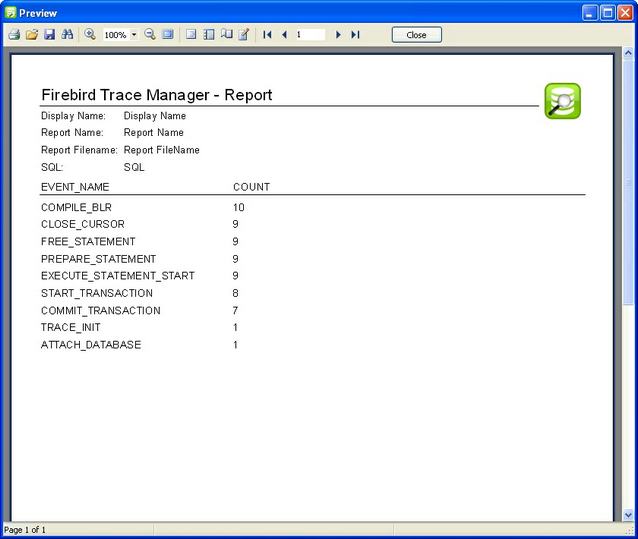Click the 'Report FileName' value text

162,150
